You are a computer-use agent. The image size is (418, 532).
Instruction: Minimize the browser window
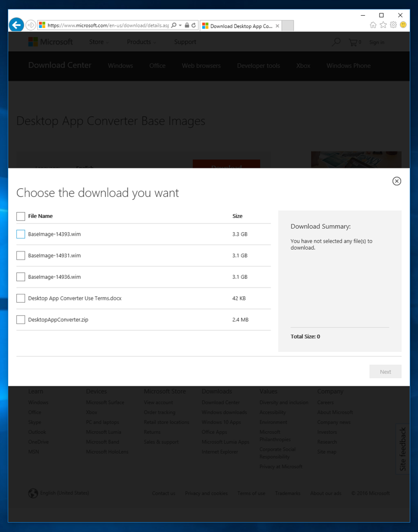(363, 15)
